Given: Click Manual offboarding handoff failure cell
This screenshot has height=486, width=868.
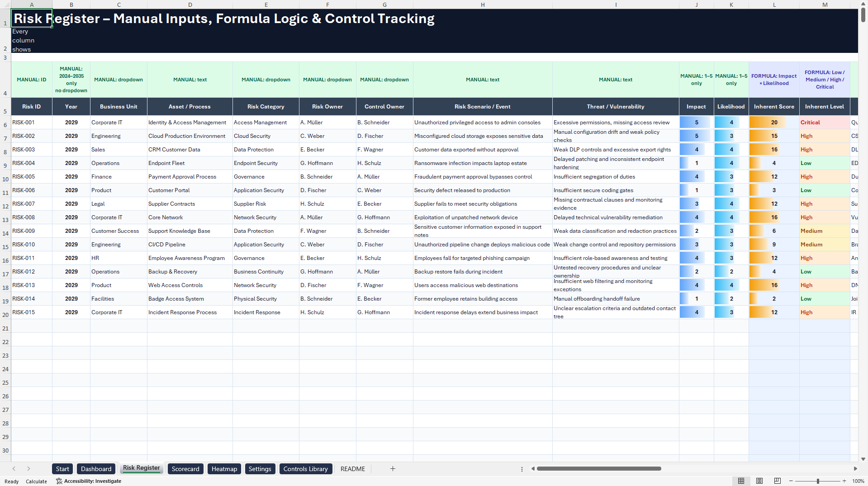Looking at the screenshot, I should (x=616, y=299).
